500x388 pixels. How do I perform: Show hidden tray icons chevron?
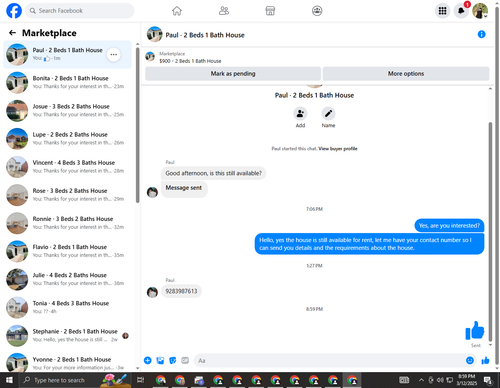[421, 380]
